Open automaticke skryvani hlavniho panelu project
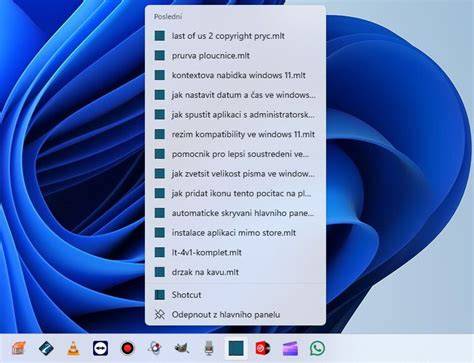This screenshot has width=474, height=363. pos(235,213)
